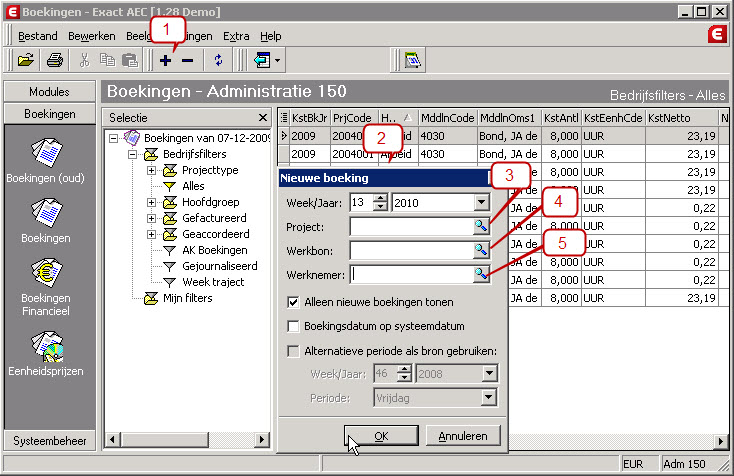
Task: Open the Boekingen module icon in sidebar
Action: coord(46,212)
